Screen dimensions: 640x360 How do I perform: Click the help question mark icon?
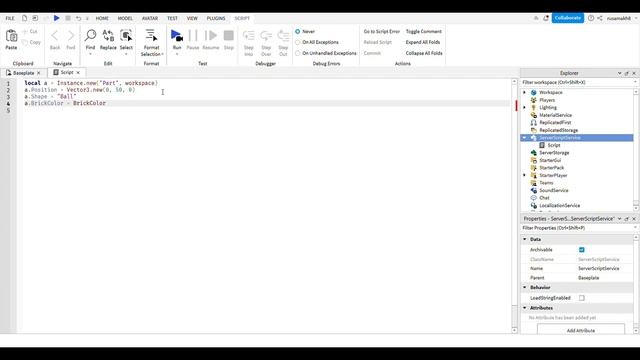[591, 18]
